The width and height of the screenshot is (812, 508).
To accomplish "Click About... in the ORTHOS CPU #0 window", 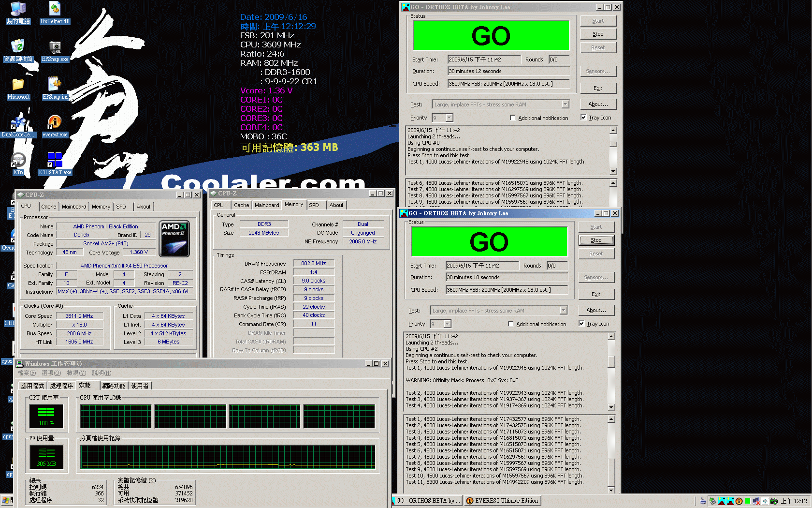I will click(598, 104).
